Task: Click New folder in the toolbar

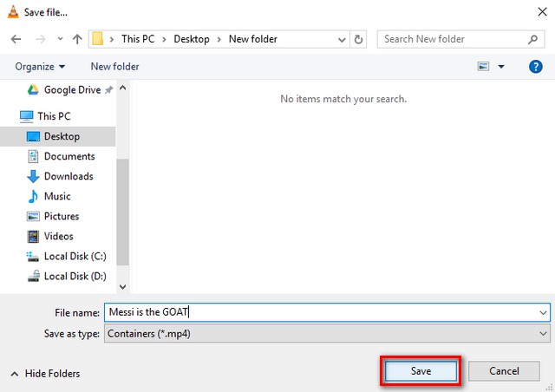Action: coord(114,67)
